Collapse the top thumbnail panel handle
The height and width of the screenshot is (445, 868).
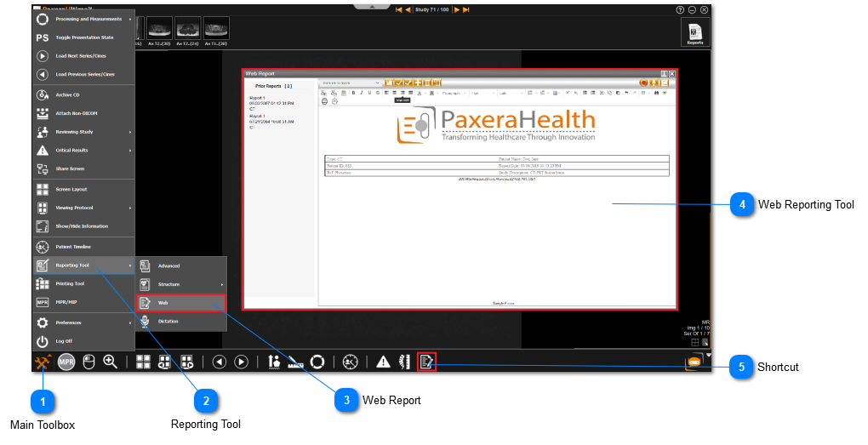coord(372,7)
